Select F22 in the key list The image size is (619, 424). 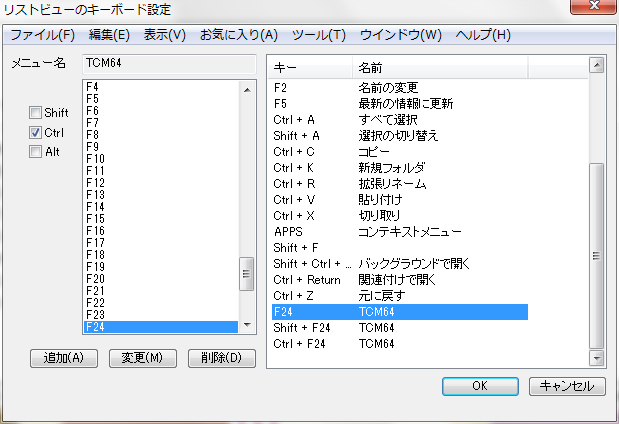click(x=161, y=303)
